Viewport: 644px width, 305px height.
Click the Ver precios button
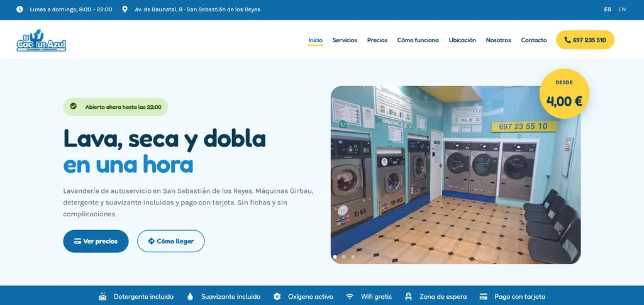[x=96, y=241]
